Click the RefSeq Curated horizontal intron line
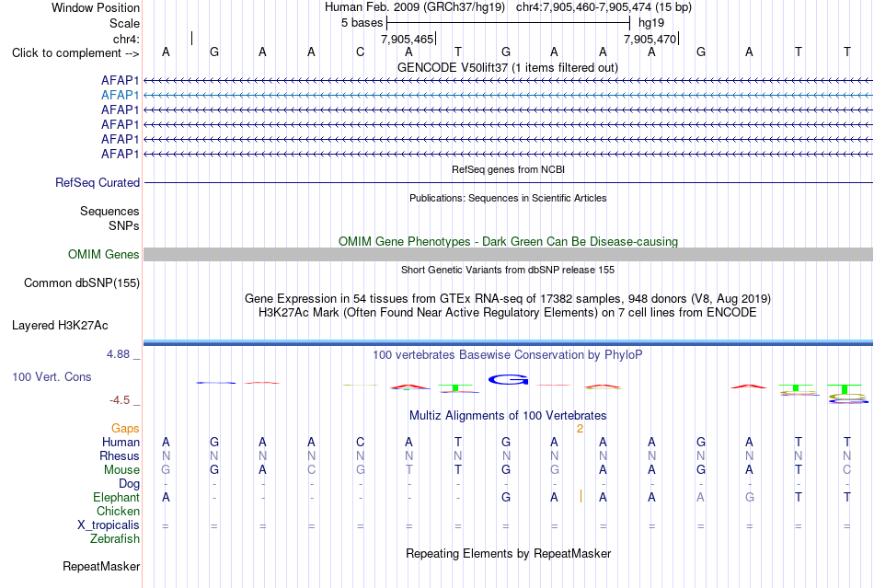This screenshot has width=874, height=588. click(508, 183)
